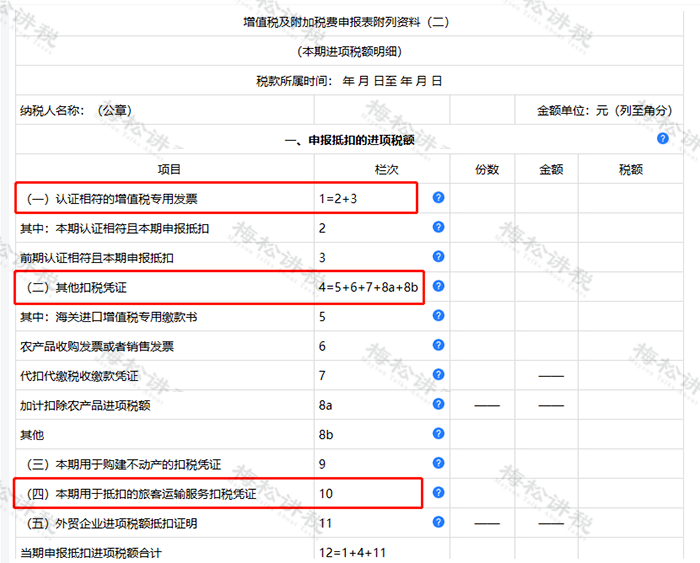Click help icon in 申报抵扣的进项税额 header

pyautogui.click(x=662, y=138)
